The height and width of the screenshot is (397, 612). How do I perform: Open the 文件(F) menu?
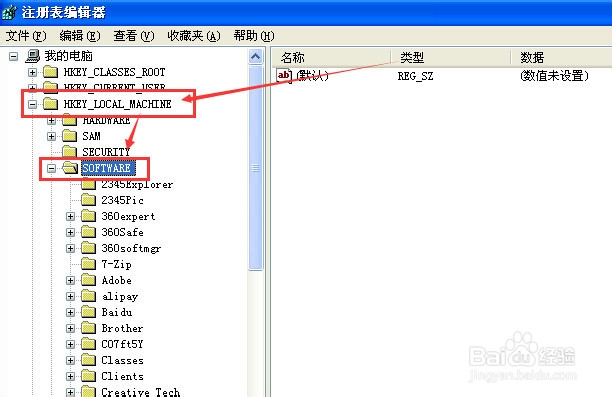tap(26, 36)
